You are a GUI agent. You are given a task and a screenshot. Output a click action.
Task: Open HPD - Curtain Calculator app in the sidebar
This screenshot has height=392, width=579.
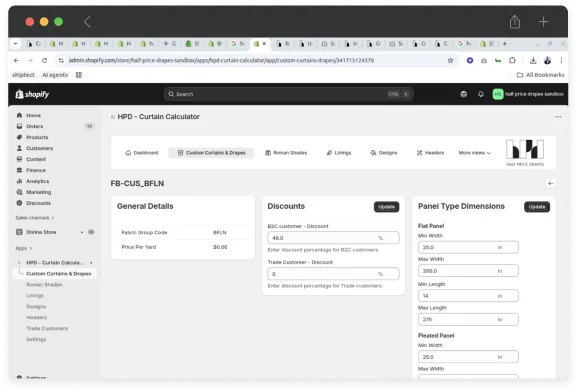point(55,262)
